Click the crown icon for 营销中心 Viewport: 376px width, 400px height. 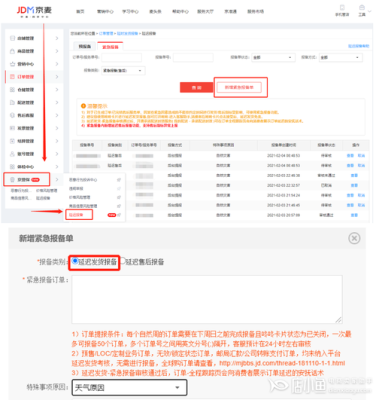(x=12, y=64)
